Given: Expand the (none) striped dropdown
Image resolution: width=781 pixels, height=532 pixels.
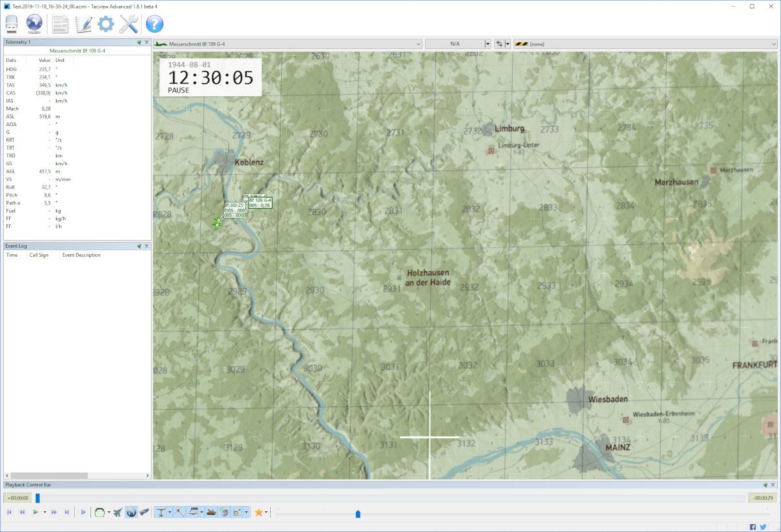Looking at the screenshot, I should tap(774, 44).
